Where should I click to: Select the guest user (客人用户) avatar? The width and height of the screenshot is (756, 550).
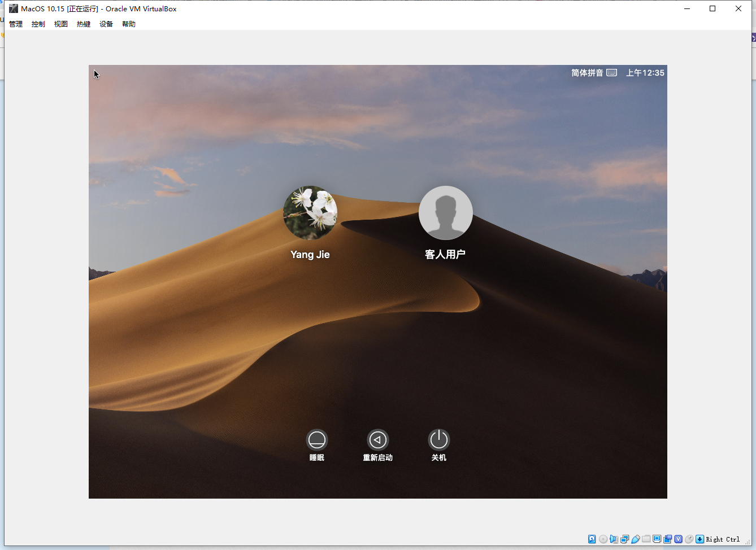pyautogui.click(x=446, y=213)
